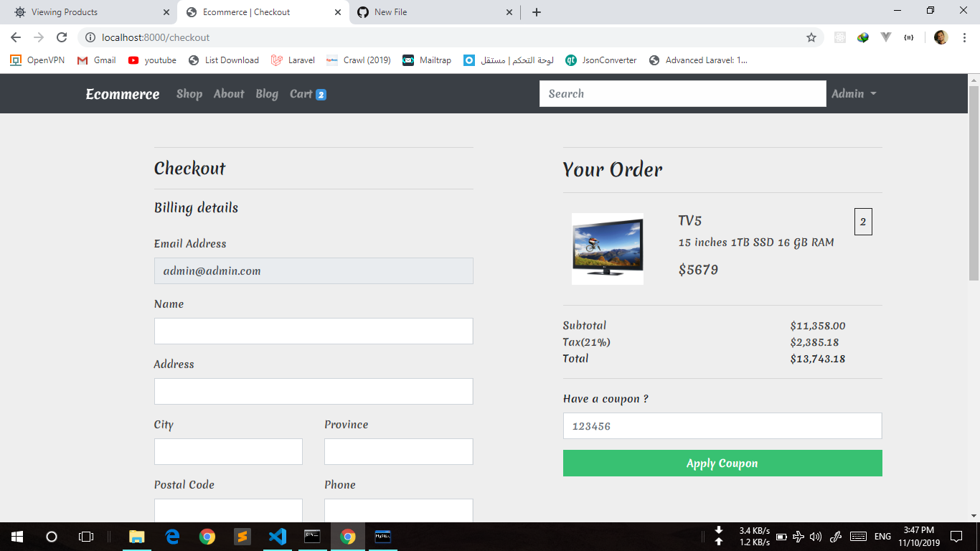
Task: Go to the Shop page
Action: pyautogui.click(x=189, y=94)
